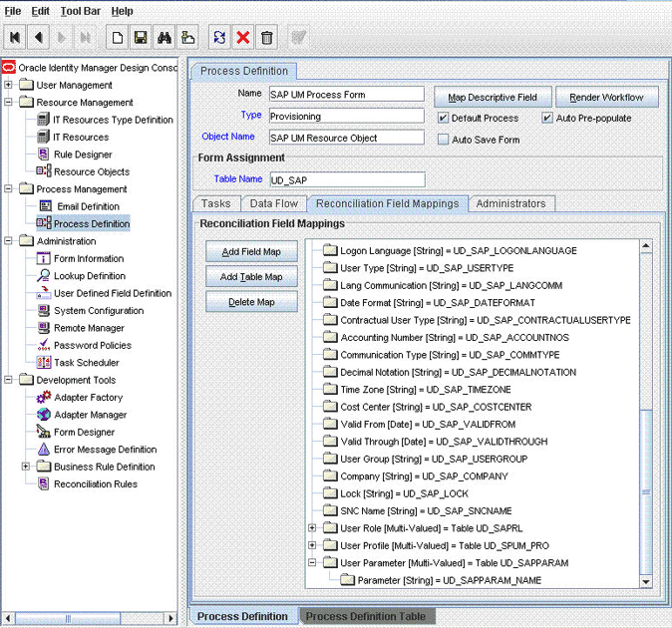Open Adapter Manager icon
Image resolution: width=672 pixels, height=628 pixels.
pyautogui.click(x=44, y=415)
